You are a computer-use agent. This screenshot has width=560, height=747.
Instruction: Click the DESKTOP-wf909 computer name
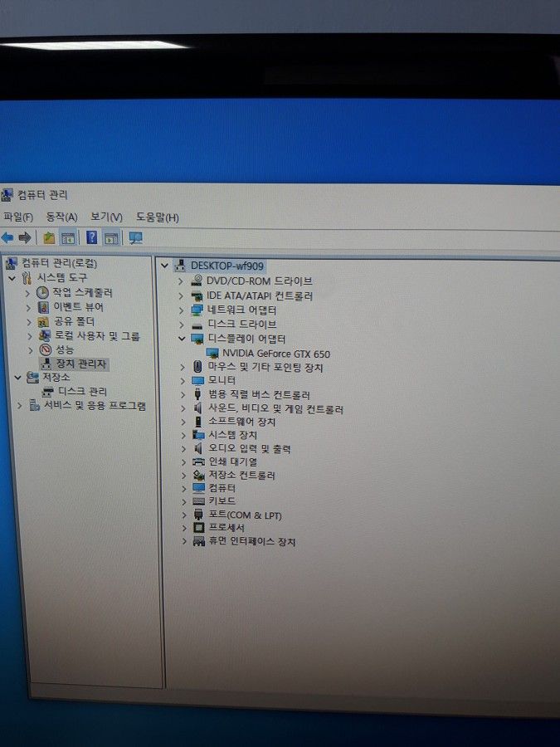227,266
